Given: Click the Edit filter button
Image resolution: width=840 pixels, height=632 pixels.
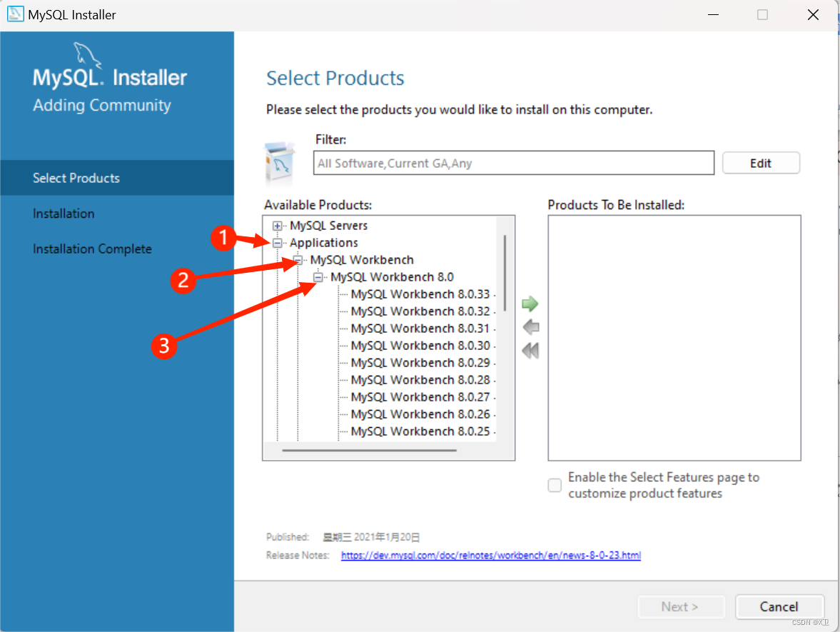Looking at the screenshot, I should click(761, 162).
